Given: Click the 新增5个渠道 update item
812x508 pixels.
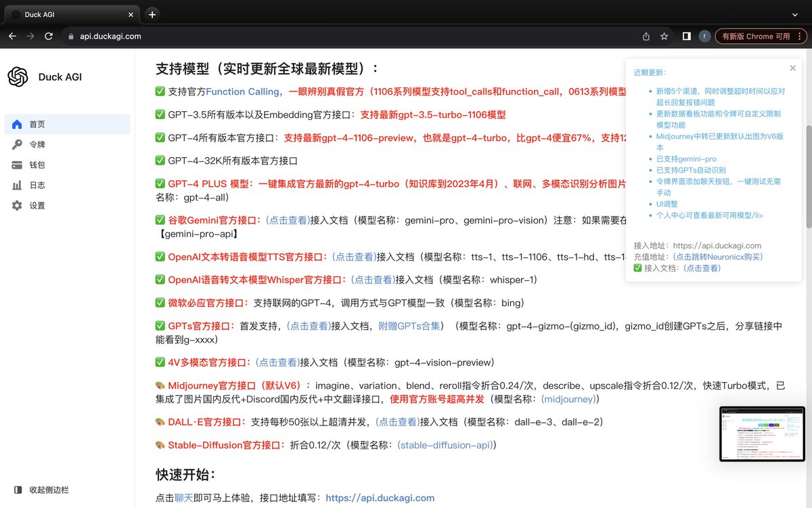Looking at the screenshot, I should coord(720,96).
